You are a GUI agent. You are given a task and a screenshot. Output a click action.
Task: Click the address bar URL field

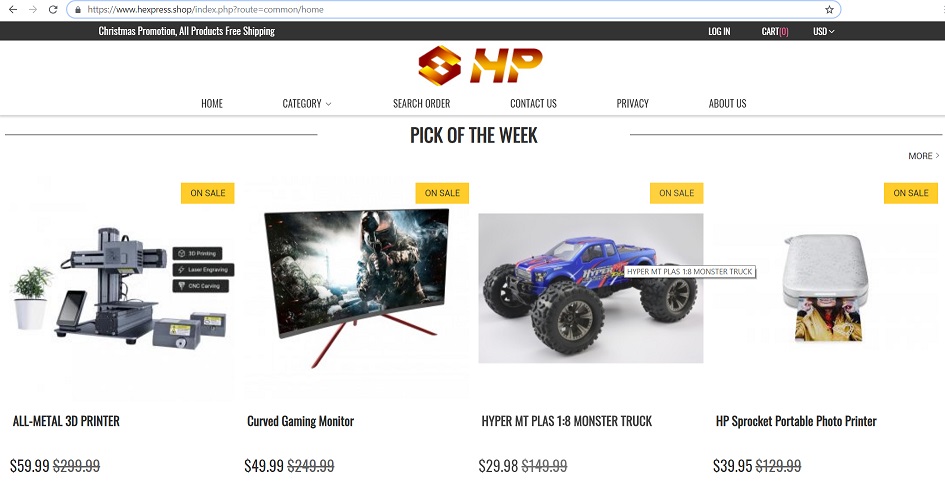click(453, 10)
